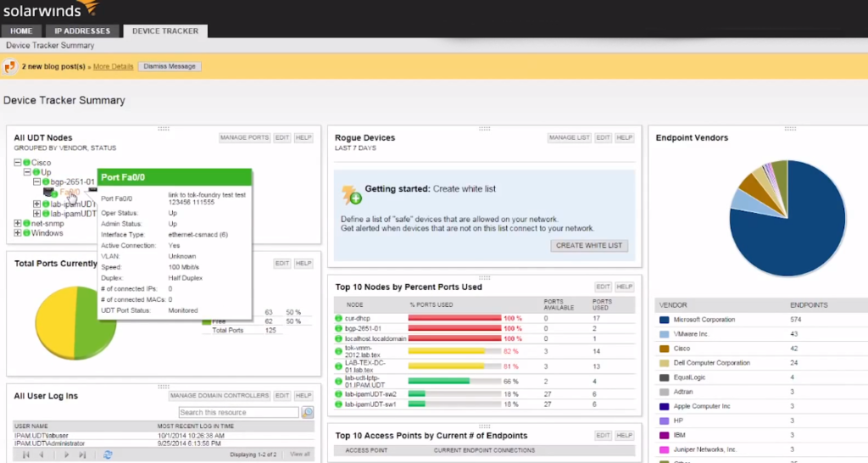Open the IP Addresses tab
Viewport: 868px width, 463px height.
[x=82, y=31]
